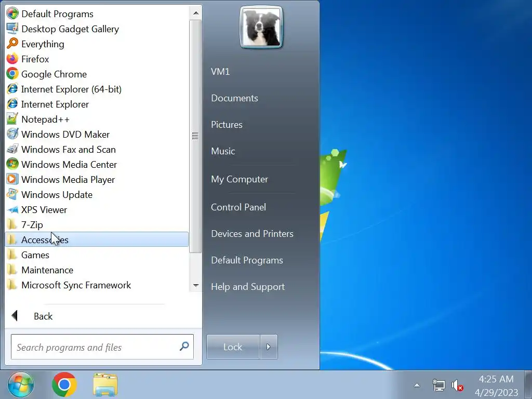Image resolution: width=532 pixels, height=399 pixels.
Task: Open Music library link
Action: [x=223, y=151]
